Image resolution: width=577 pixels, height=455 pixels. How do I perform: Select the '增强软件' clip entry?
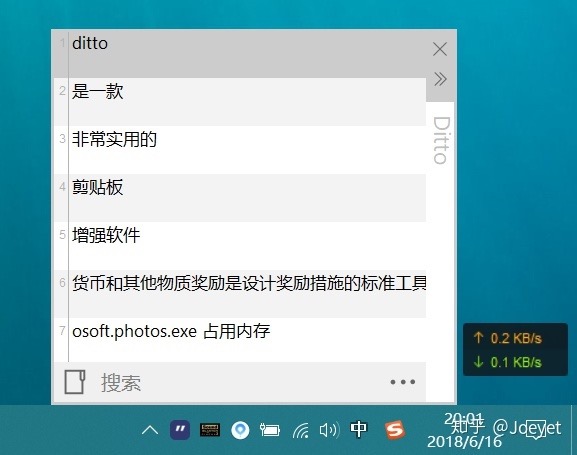[x=240, y=246]
